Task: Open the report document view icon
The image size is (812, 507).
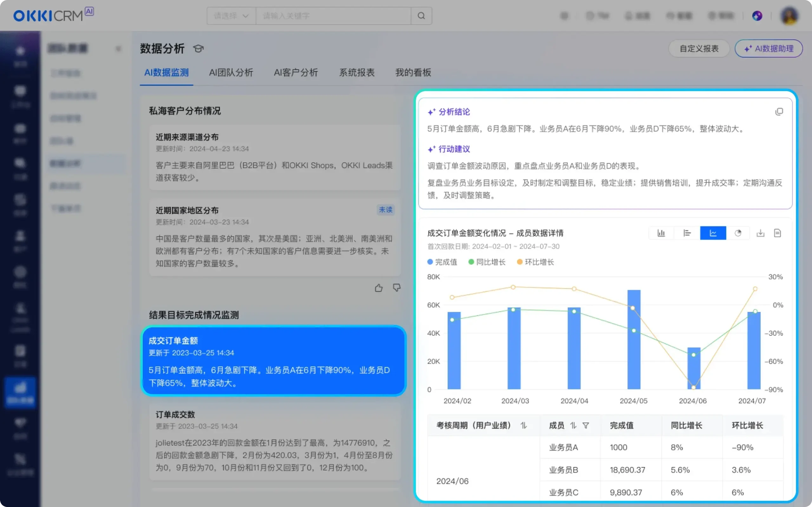Action: pyautogui.click(x=778, y=233)
